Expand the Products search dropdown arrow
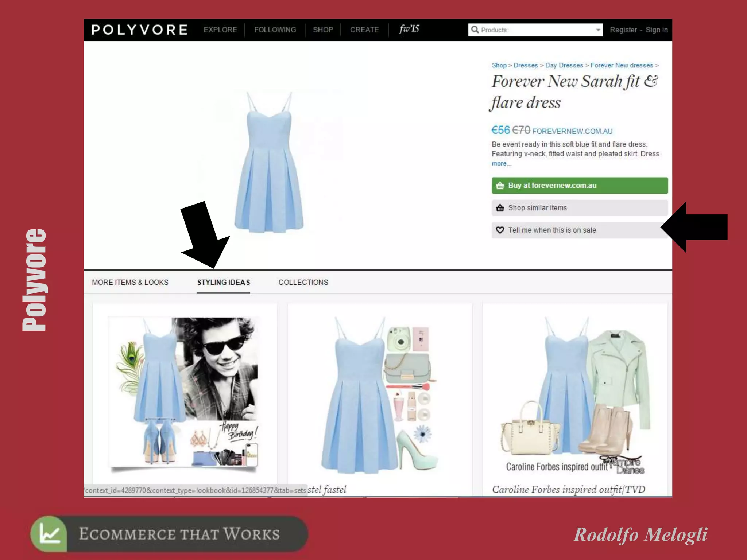The height and width of the screenshot is (560, 747). (598, 30)
